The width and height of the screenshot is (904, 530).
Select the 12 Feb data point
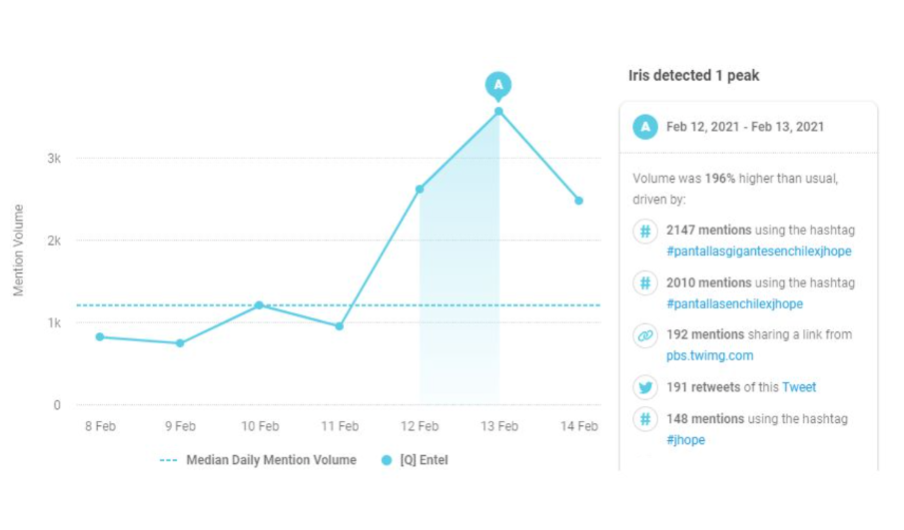click(420, 189)
